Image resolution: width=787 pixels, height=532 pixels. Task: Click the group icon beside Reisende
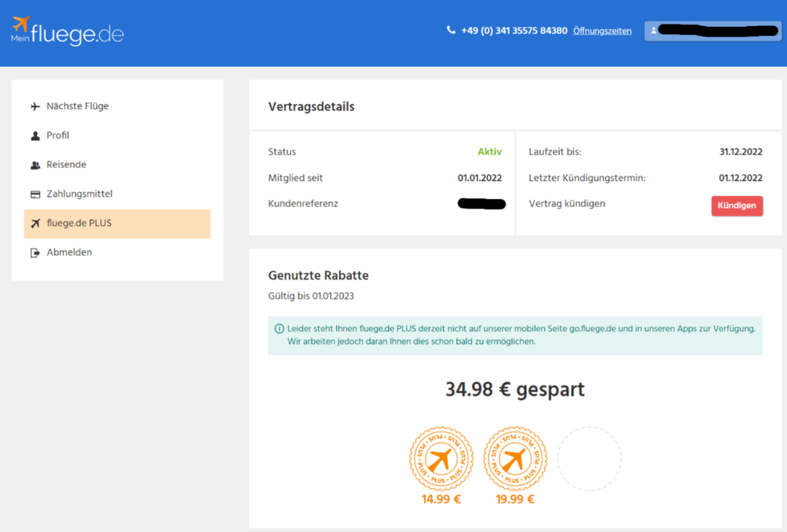pos(35,165)
